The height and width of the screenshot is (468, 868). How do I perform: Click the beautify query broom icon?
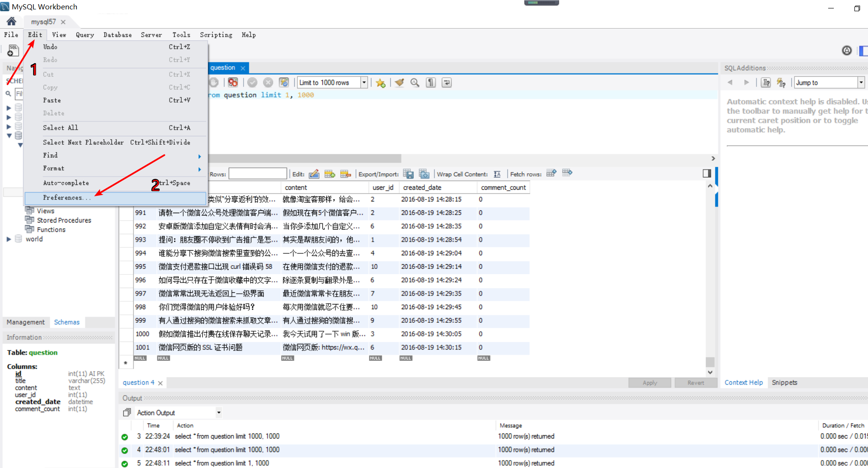(x=399, y=82)
